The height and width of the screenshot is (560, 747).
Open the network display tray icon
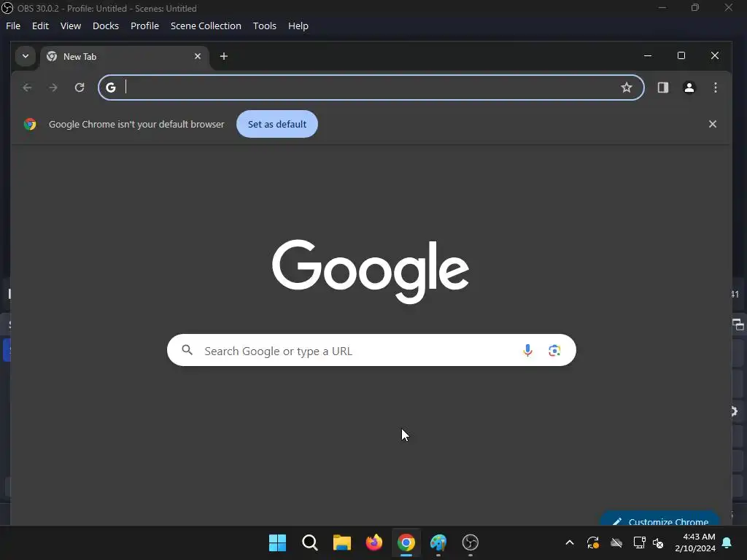(x=639, y=542)
